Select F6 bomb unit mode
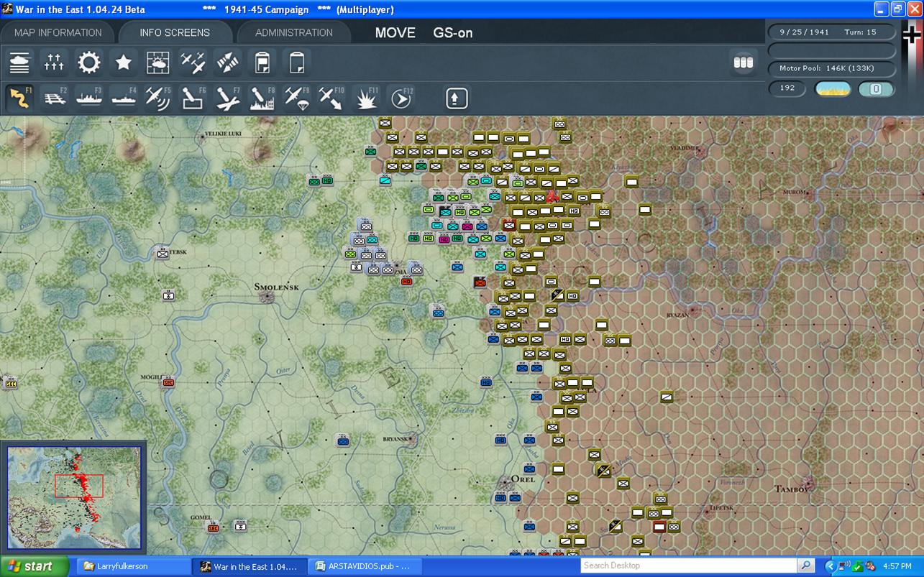 point(193,98)
